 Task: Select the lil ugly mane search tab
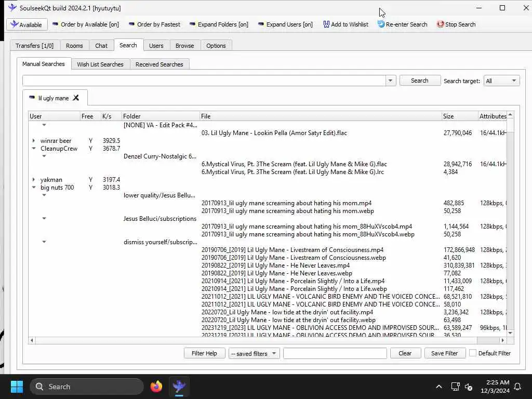54,98
